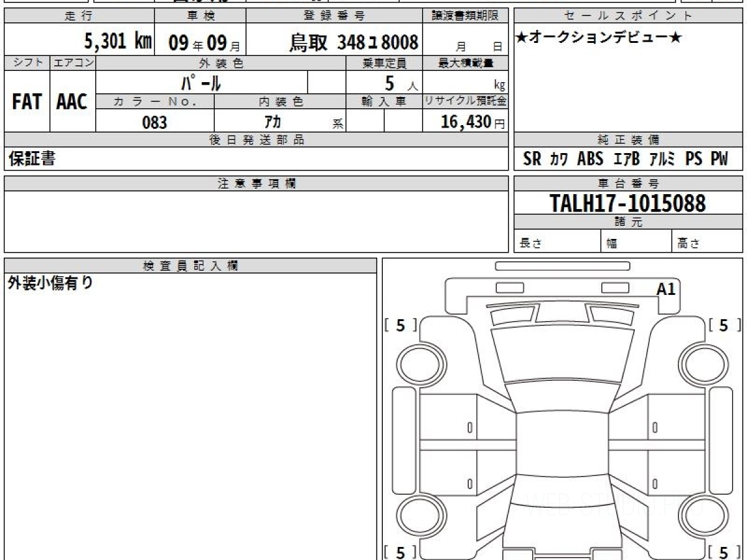Select the パール exterior color value
Image resolution: width=747 pixels, height=560 pixels.
pos(200,83)
